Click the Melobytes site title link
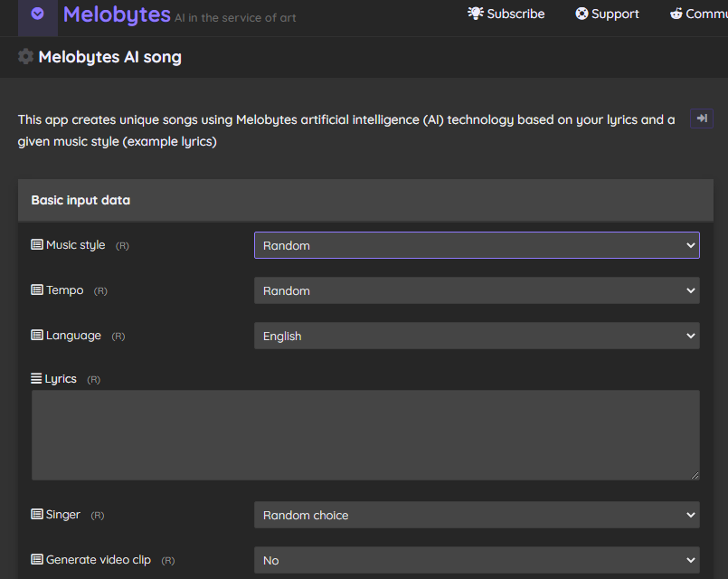728x579 pixels. click(117, 14)
